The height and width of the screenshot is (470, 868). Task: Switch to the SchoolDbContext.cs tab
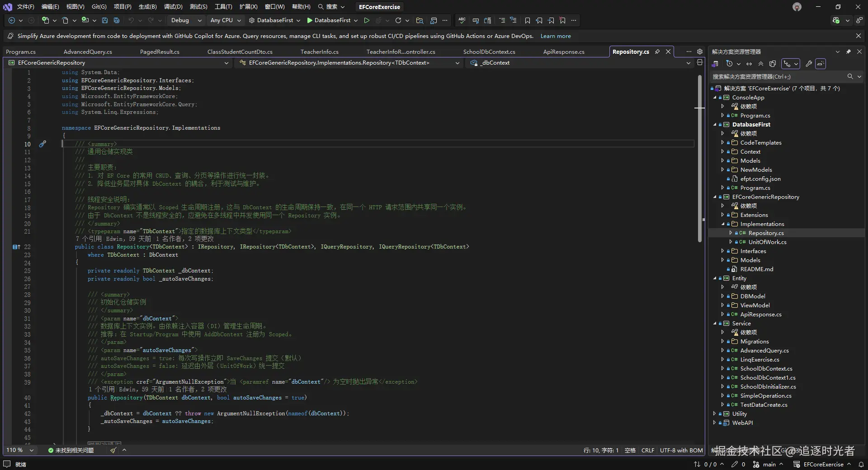click(x=489, y=52)
